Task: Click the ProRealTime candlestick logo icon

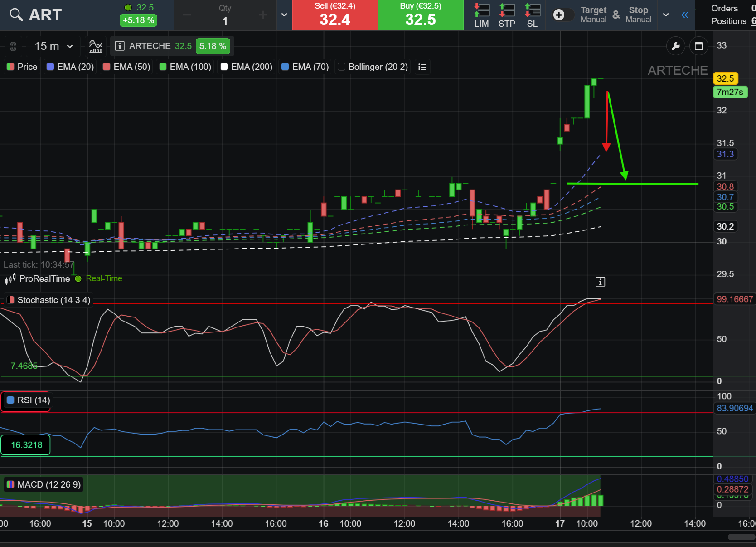Action: pyautogui.click(x=10, y=279)
